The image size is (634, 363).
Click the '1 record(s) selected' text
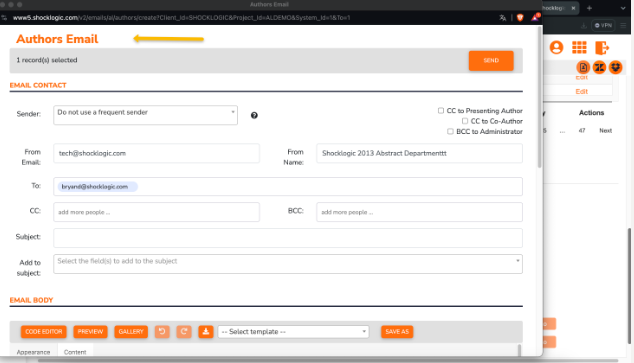[x=47, y=60]
